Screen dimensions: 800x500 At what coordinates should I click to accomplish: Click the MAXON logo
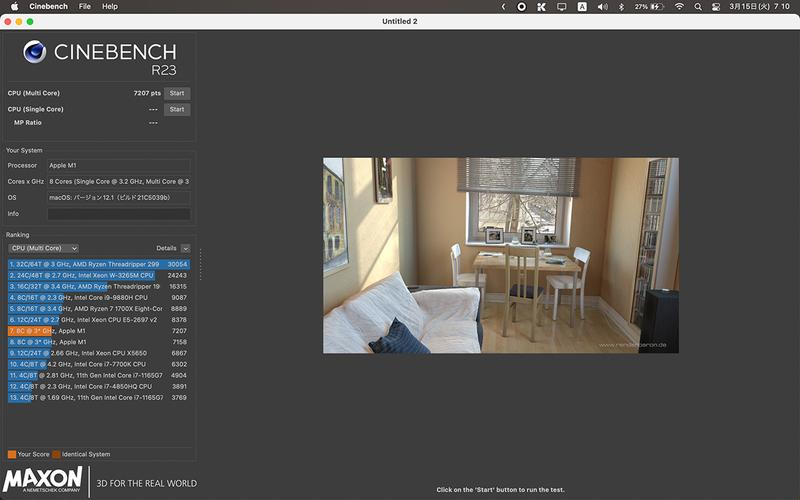[x=42, y=480]
